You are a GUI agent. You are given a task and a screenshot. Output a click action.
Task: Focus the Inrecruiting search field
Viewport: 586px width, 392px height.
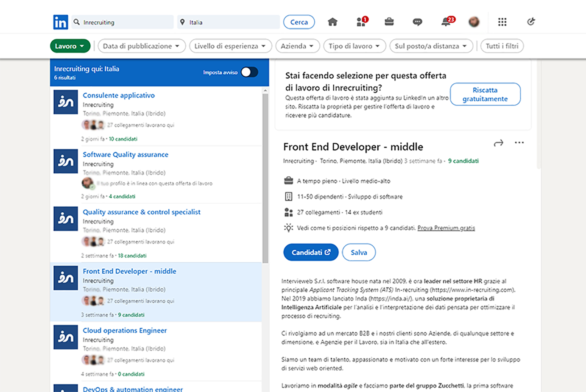pos(123,22)
